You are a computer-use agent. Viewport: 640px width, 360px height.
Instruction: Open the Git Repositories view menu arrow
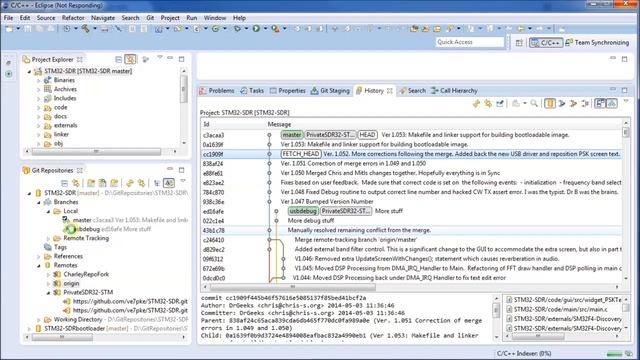183,181
